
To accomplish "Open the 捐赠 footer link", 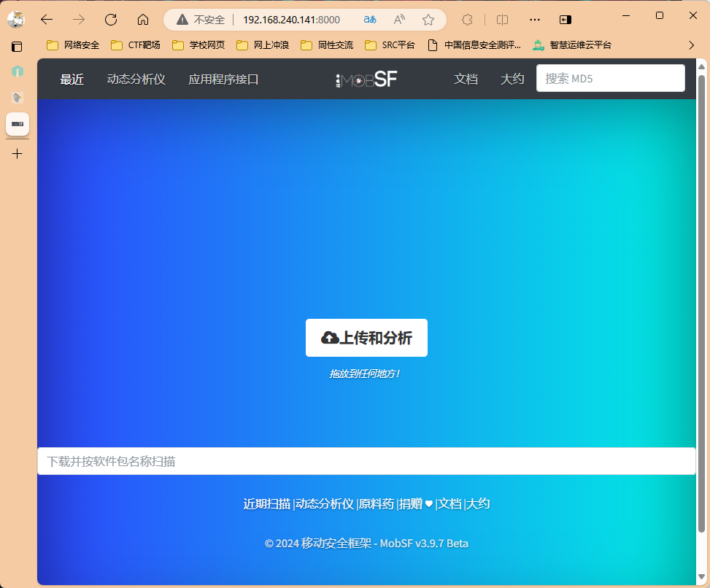I will (x=415, y=504).
